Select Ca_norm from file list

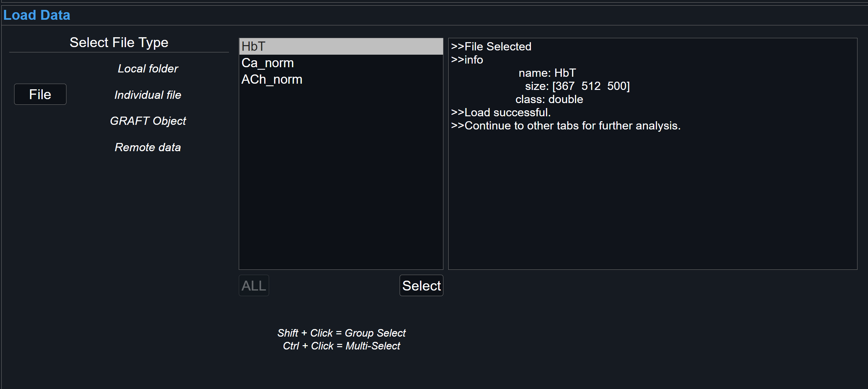(x=340, y=63)
